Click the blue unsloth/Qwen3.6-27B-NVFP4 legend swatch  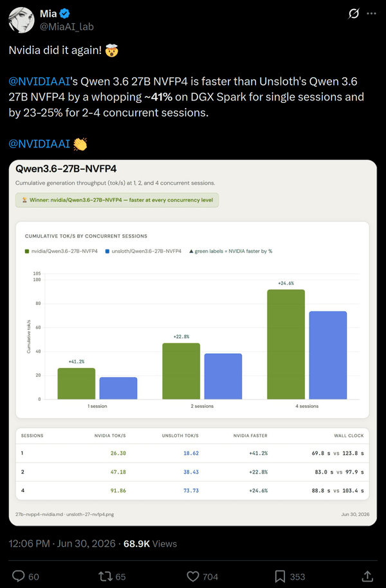coord(107,252)
